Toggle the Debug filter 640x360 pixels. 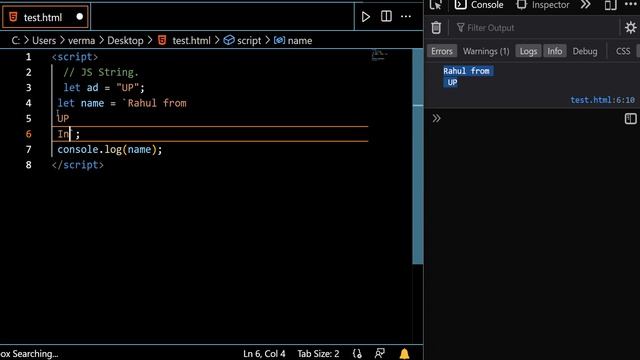click(x=585, y=51)
